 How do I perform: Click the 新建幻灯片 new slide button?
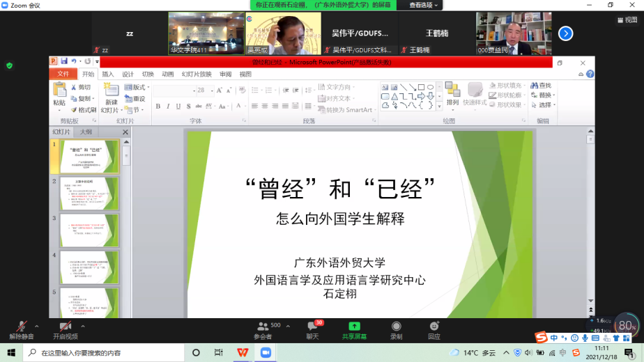111,95
